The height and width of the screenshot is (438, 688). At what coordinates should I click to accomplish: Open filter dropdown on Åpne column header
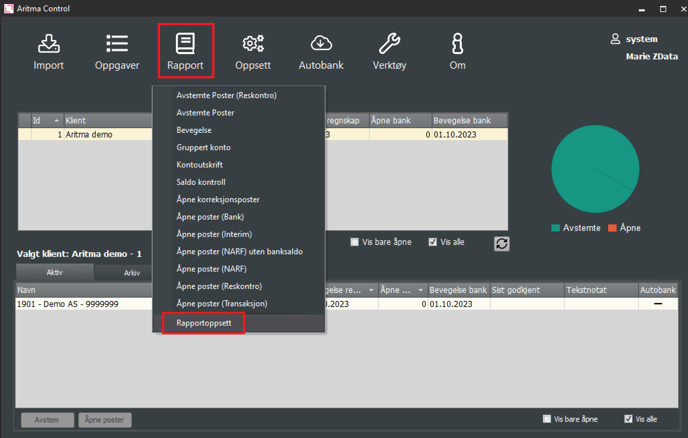(419, 290)
